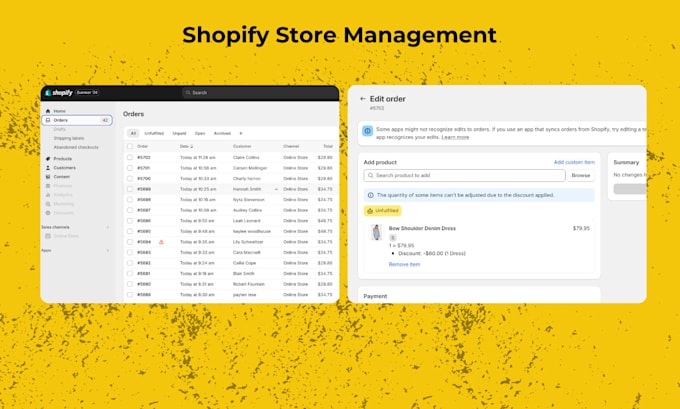Click the Customer column header

coord(242,147)
